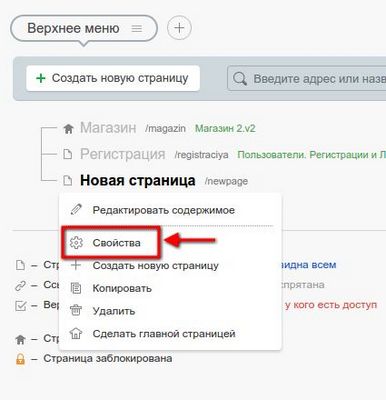Viewport: 386px width, 400px height.
Task: Click the trash bin icon for Удалить
Action: [x=76, y=311]
